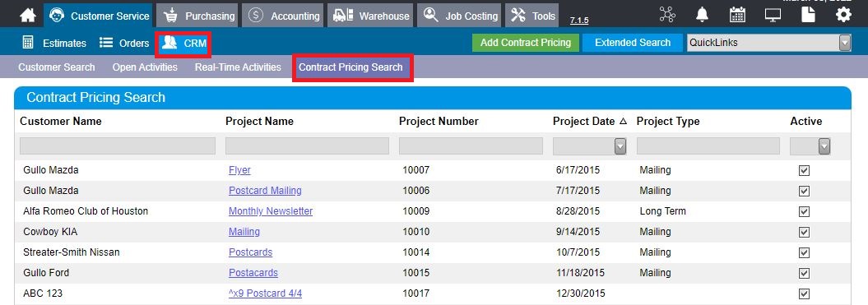This screenshot has width=868, height=305.
Task: Open the Postacards project link
Action: pos(253,273)
